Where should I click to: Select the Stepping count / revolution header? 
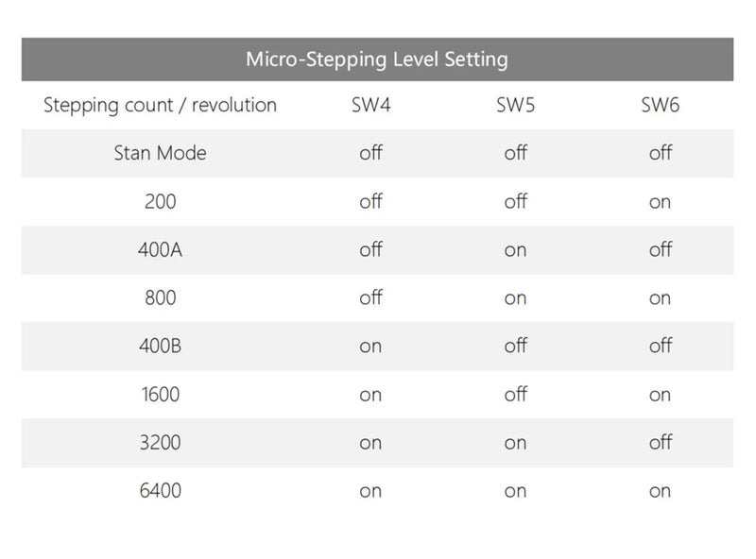point(160,105)
